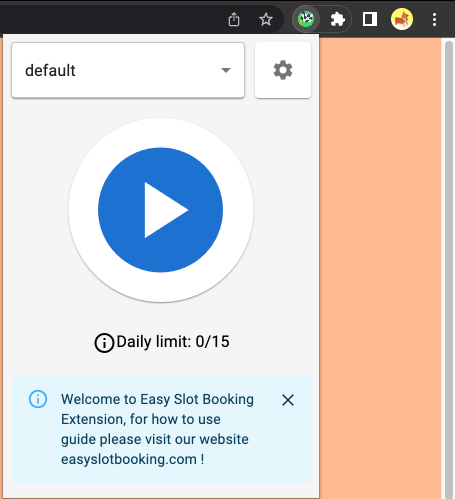Click the share page icon in toolbar
Screen dimensions: 455x499
pyautogui.click(x=234, y=19)
